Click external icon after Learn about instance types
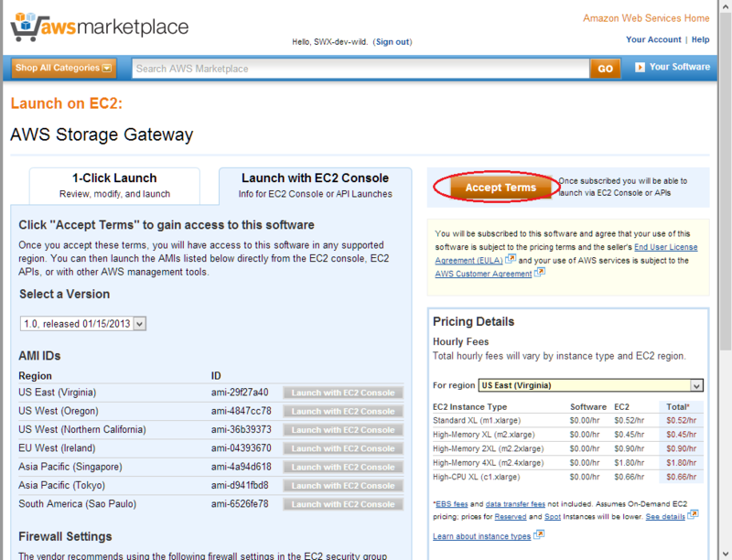 pos(539,534)
